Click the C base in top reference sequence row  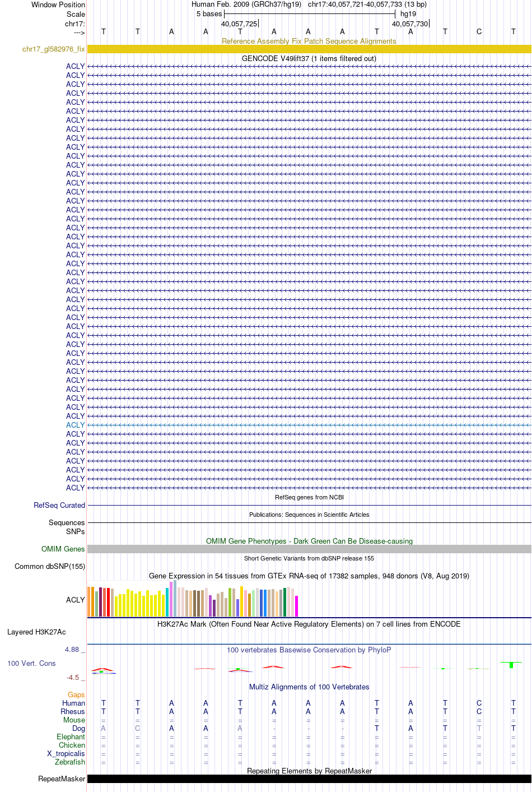point(479,31)
